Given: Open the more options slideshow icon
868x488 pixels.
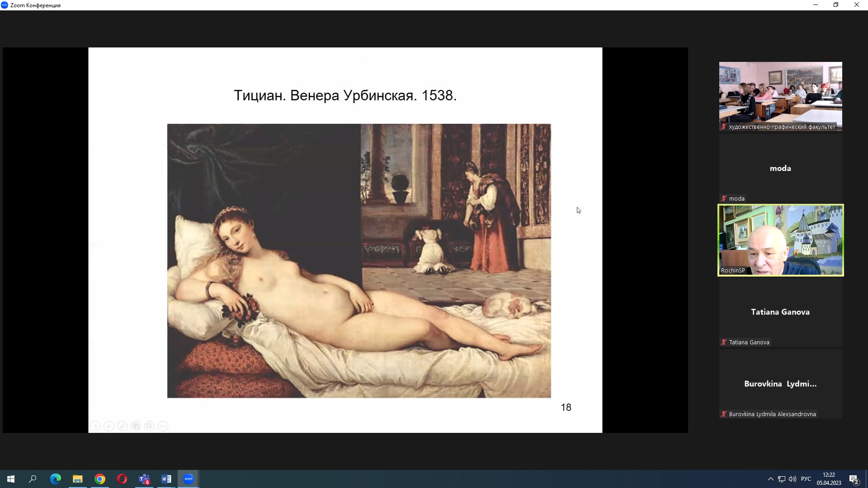Looking at the screenshot, I should [x=163, y=426].
